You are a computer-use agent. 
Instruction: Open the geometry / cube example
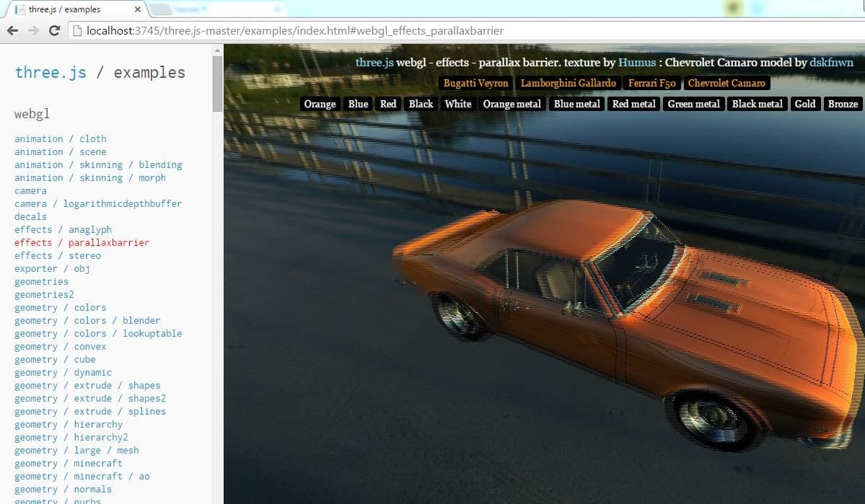(55, 360)
